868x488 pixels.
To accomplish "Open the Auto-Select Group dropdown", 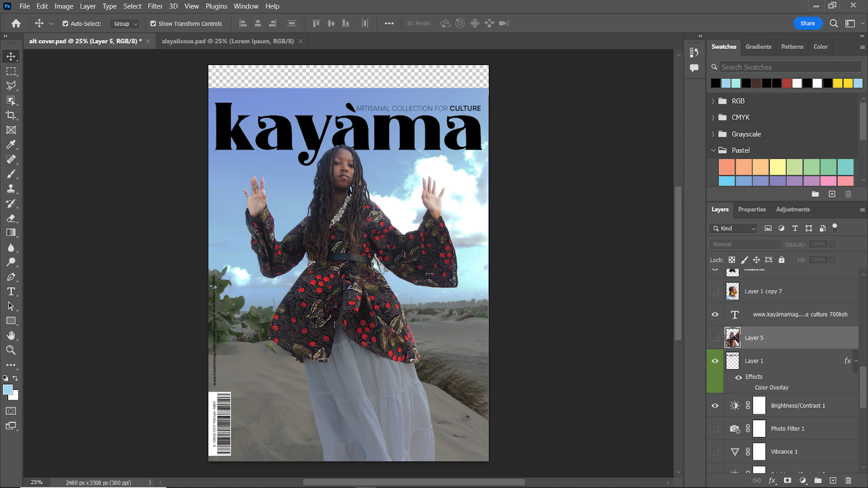I will 125,24.
